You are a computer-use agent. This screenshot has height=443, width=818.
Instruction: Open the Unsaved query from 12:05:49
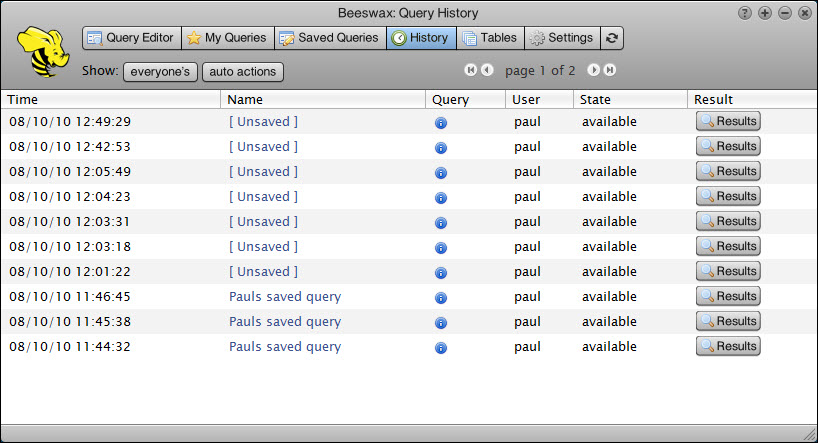point(263,172)
